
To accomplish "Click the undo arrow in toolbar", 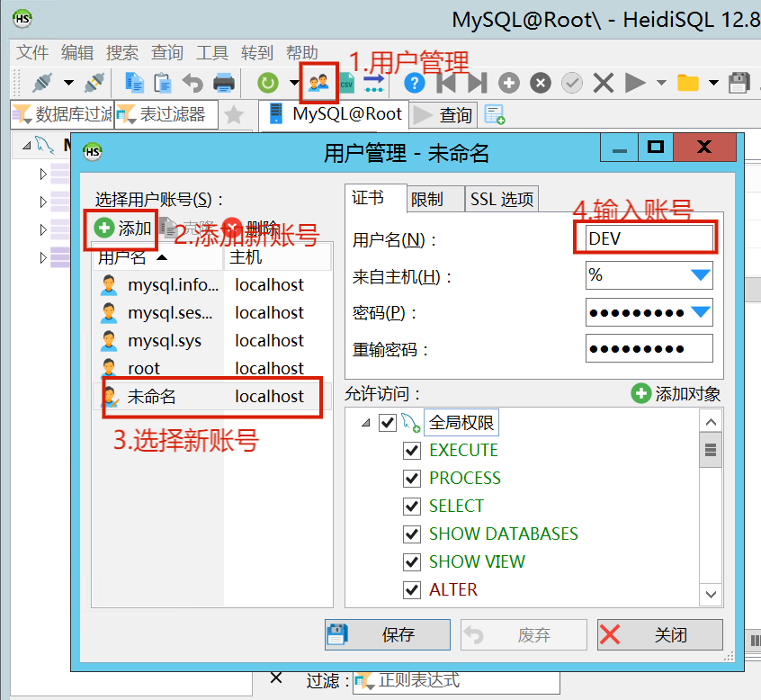I will tap(192, 83).
